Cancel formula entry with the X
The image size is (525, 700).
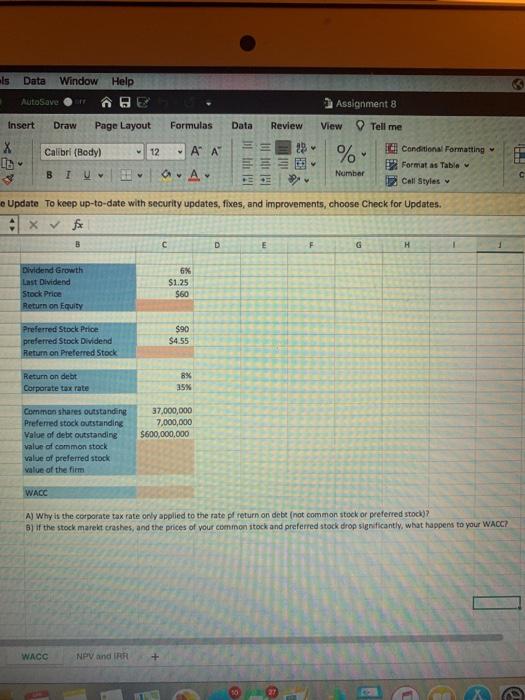coord(33,225)
